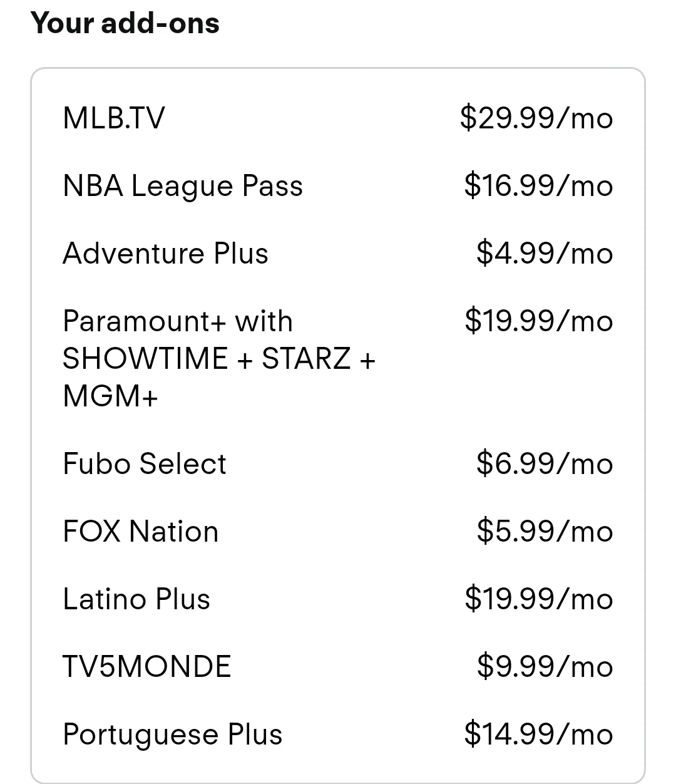676x784 pixels.
Task: Select the $14.99/mo Portuguese Plus price
Action: pyautogui.click(x=538, y=734)
